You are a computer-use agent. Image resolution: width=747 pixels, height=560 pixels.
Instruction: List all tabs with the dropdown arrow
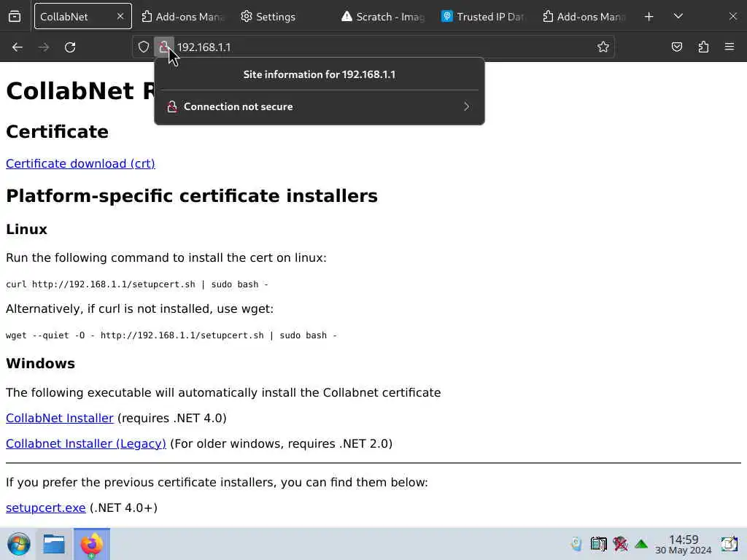click(x=678, y=17)
